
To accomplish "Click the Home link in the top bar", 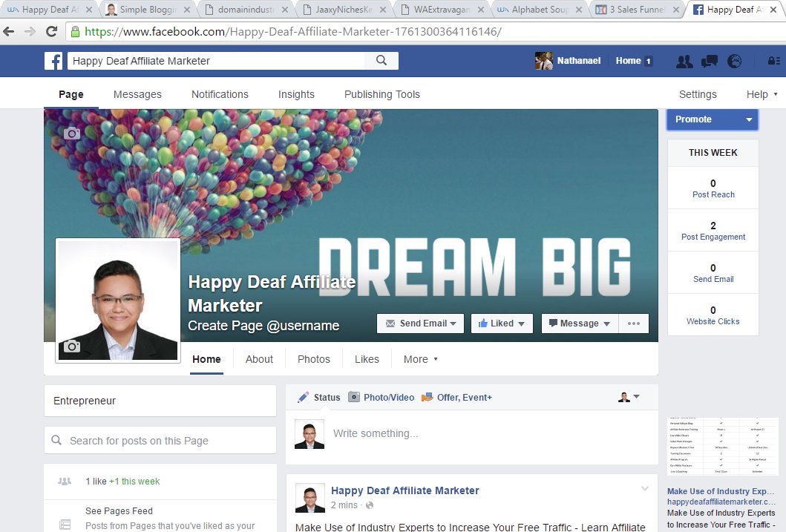I will click(628, 61).
